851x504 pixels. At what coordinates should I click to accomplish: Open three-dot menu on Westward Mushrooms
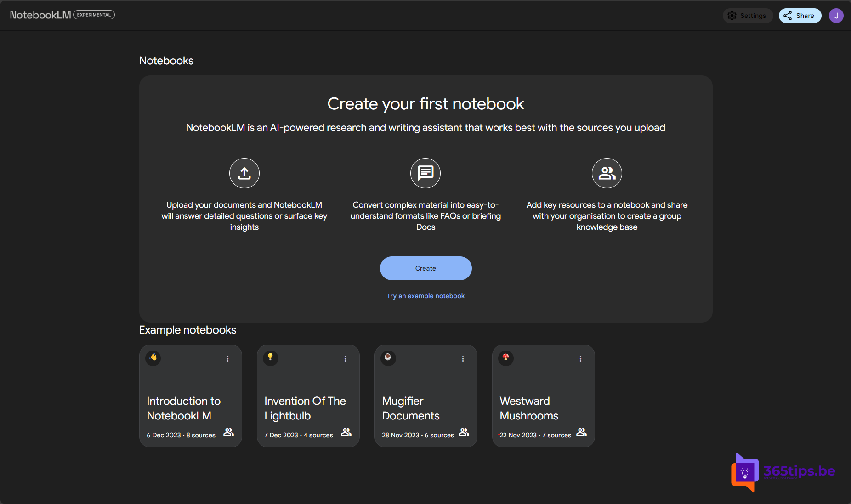pos(580,359)
